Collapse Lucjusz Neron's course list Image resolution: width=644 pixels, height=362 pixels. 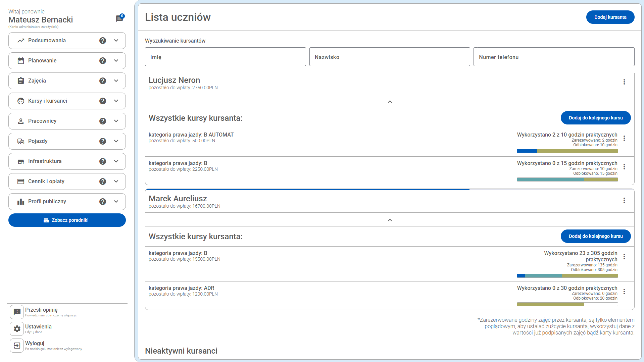point(390,101)
